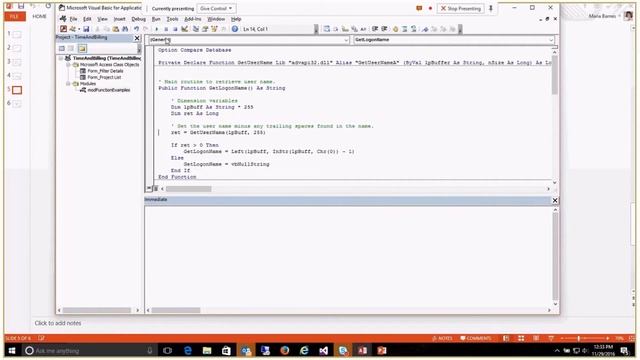Open the Help menu
640x360 pixels.
[236, 19]
